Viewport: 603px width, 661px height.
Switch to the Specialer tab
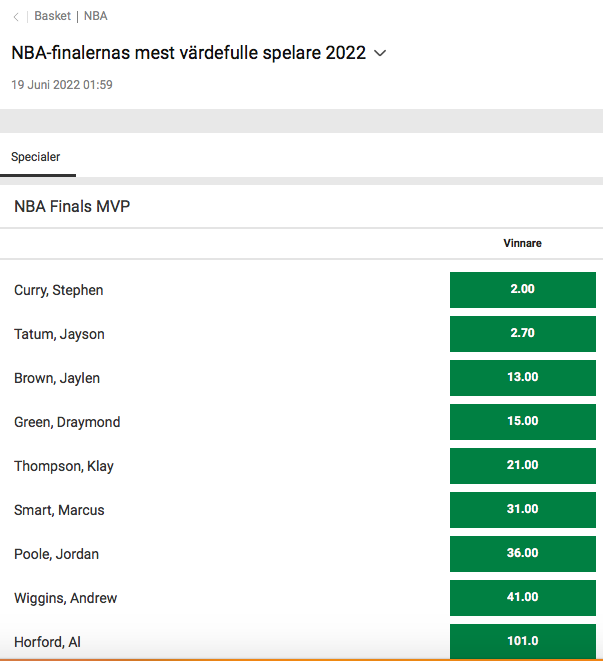coord(36,157)
